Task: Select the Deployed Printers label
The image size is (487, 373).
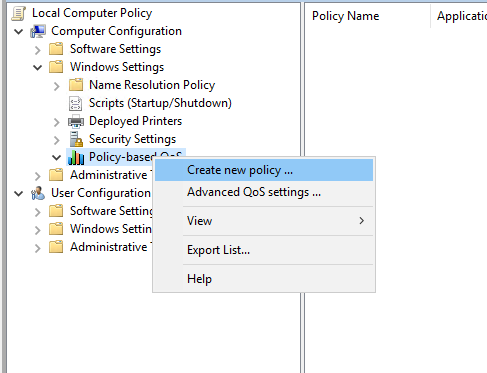Action: (135, 121)
